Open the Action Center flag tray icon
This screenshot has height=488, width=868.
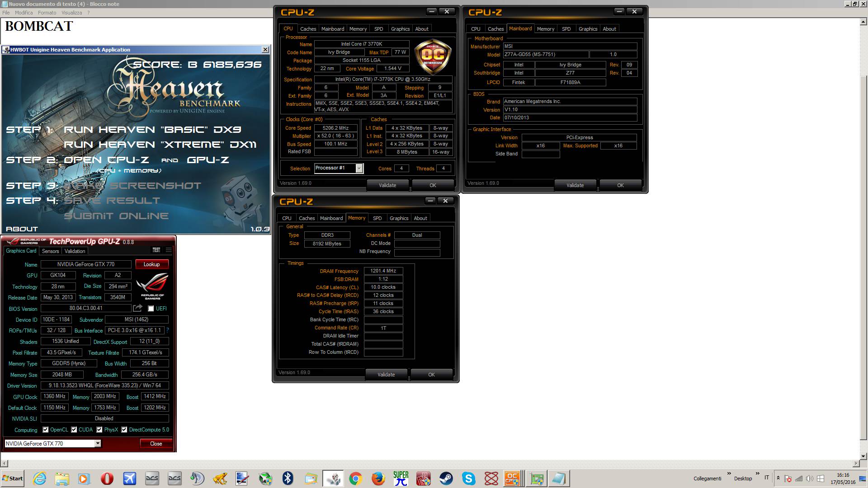click(788, 479)
